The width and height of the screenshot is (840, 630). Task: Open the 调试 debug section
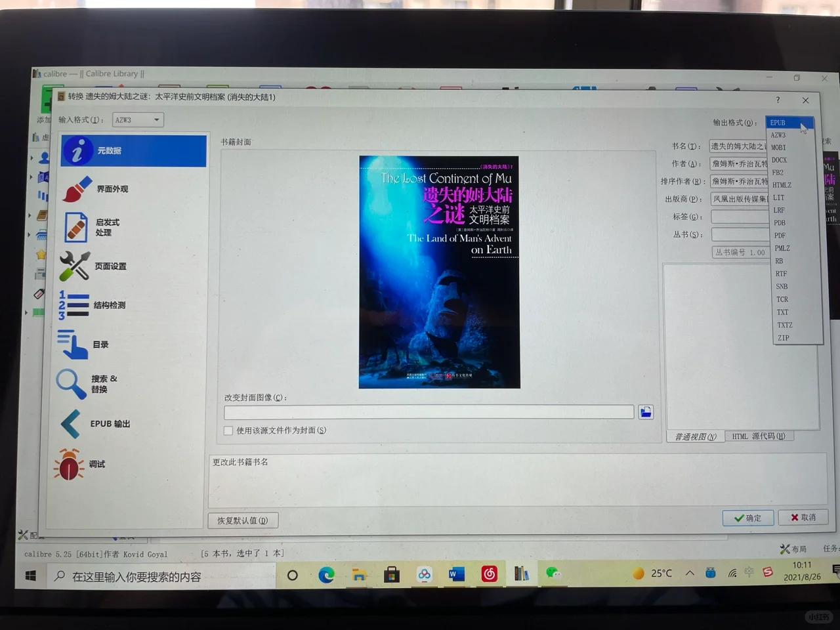click(x=79, y=464)
